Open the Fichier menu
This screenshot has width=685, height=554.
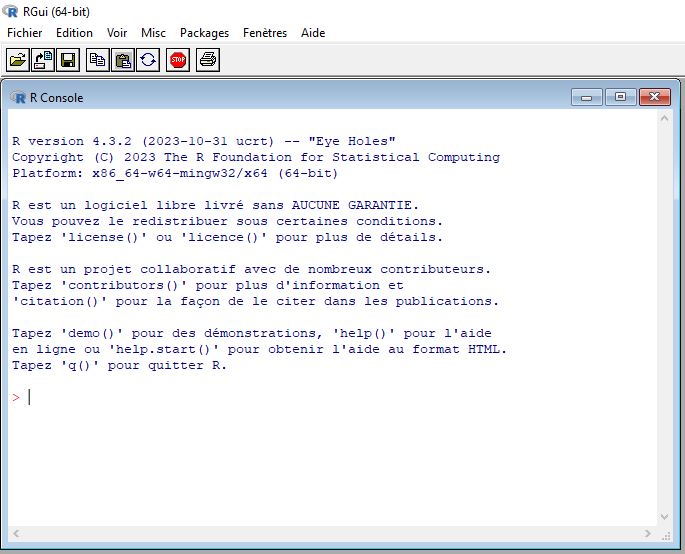[25, 33]
